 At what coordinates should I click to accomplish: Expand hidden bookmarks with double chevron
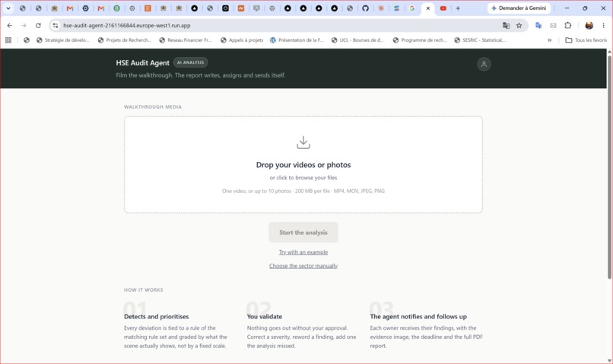549,40
